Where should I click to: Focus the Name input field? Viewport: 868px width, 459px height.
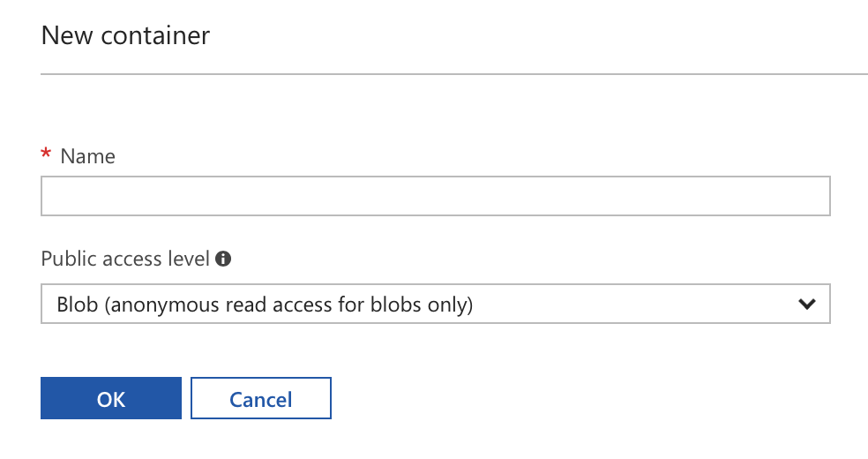[436, 196]
